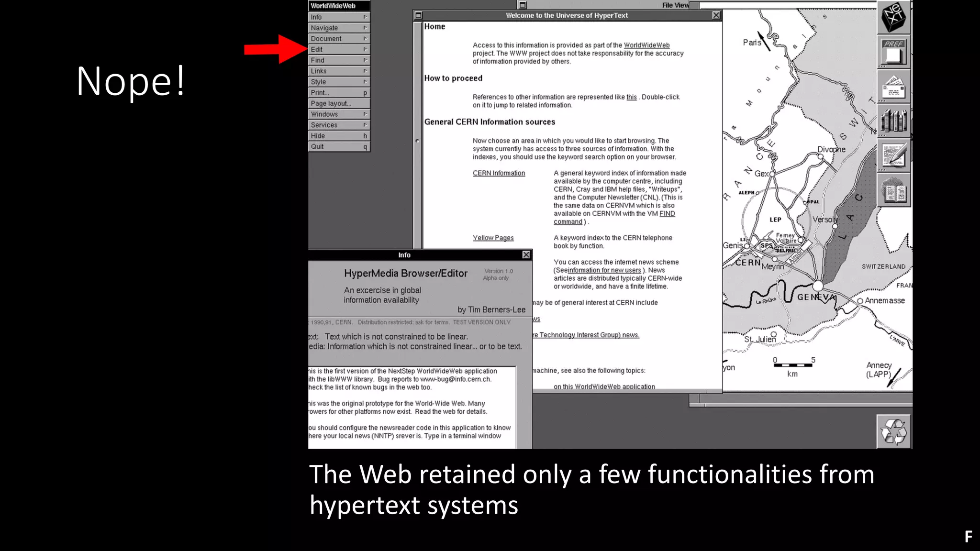The height and width of the screenshot is (551, 980).
Task: Follow 'information for new users' link
Action: coord(604,270)
